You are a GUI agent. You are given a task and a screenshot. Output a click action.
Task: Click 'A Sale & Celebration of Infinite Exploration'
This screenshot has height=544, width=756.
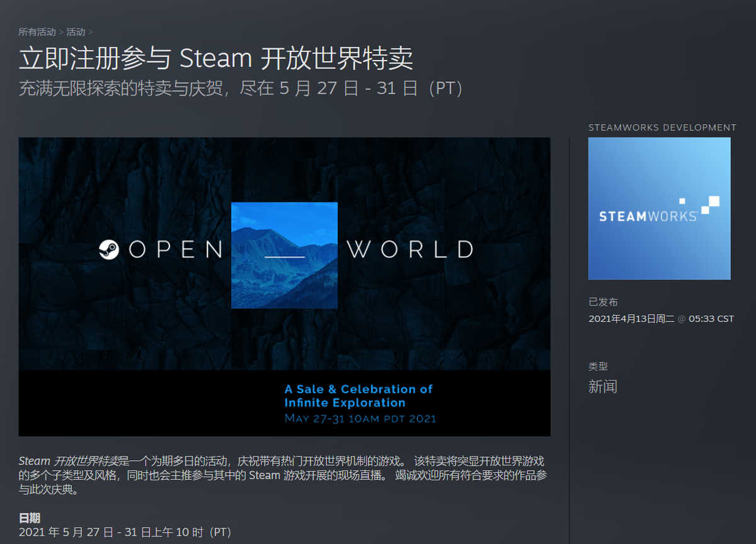[358, 396]
